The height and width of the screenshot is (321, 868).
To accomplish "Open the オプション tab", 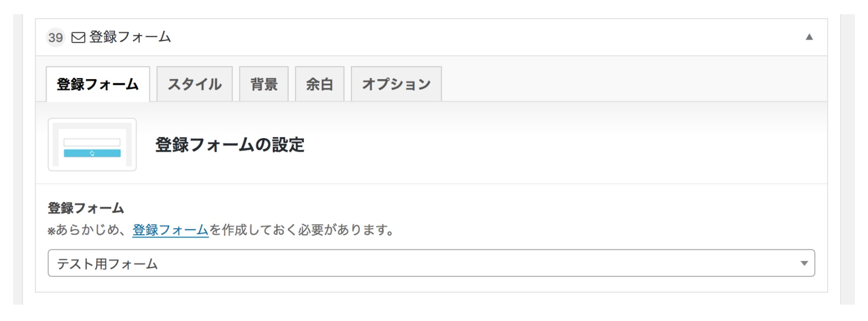I will point(396,84).
